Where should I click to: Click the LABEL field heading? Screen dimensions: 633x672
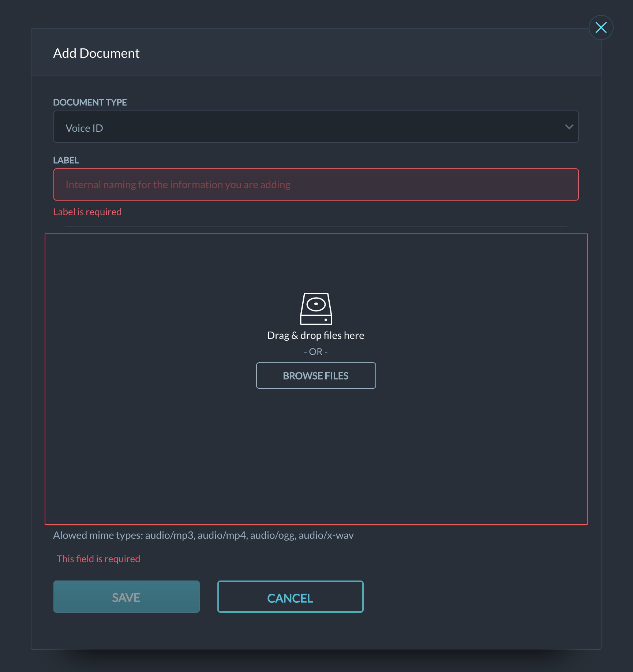tap(66, 160)
